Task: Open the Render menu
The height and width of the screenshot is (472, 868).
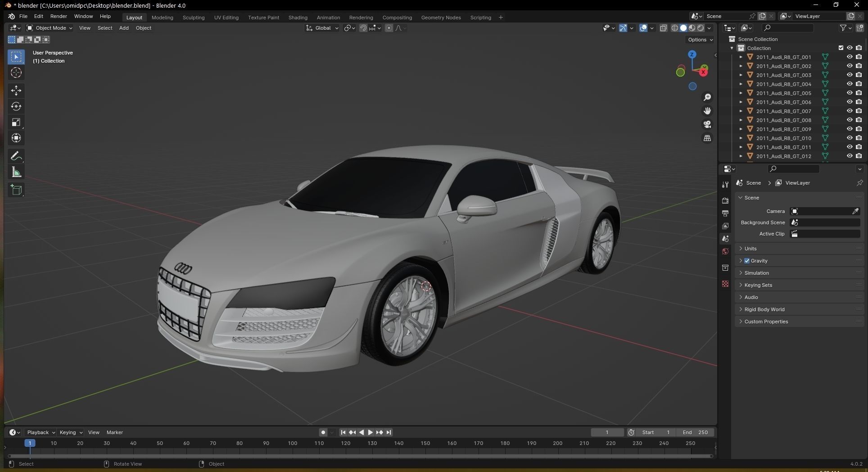Action: [59, 16]
